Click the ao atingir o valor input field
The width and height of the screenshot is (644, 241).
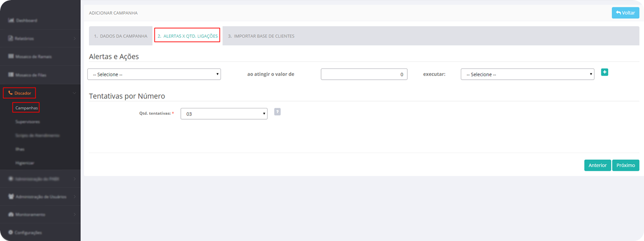point(364,74)
